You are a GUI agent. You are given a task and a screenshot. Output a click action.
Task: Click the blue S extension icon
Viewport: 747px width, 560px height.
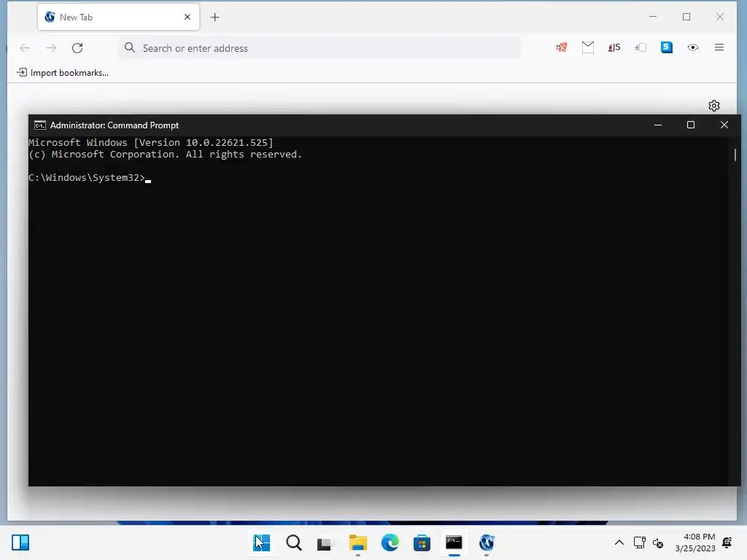click(667, 47)
